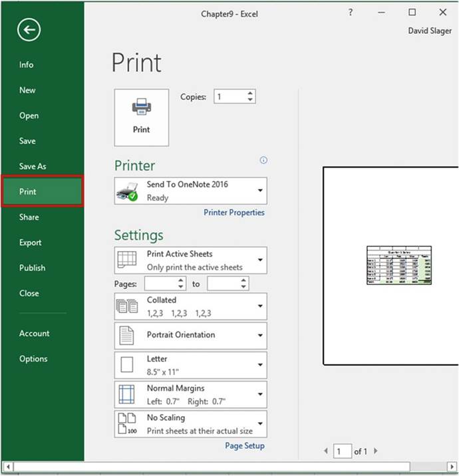This screenshot has height=476, width=459.
Task: Select Save As in the sidebar
Action: tap(33, 166)
